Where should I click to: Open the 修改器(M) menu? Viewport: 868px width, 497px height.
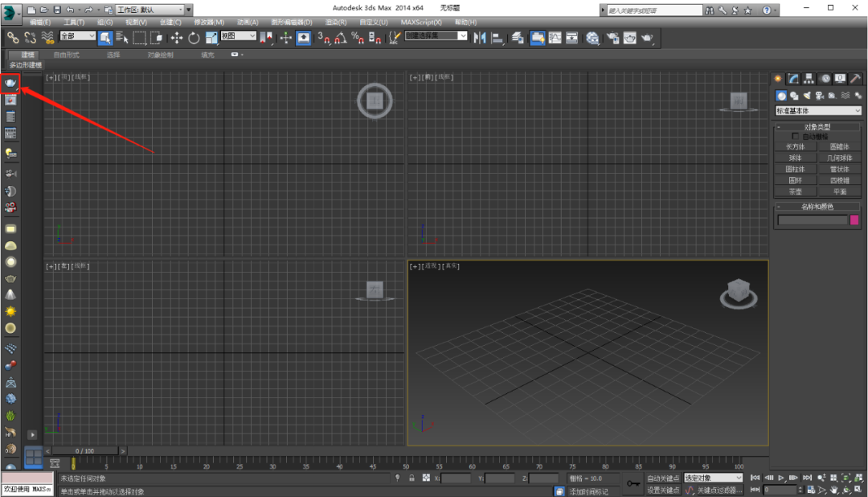pyautogui.click(x=209, y=23)
